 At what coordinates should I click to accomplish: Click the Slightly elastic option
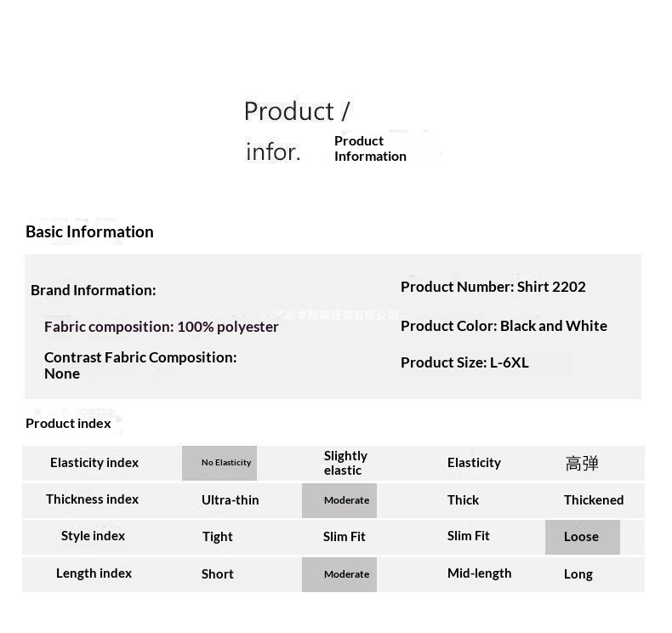(x=345, y=463)
